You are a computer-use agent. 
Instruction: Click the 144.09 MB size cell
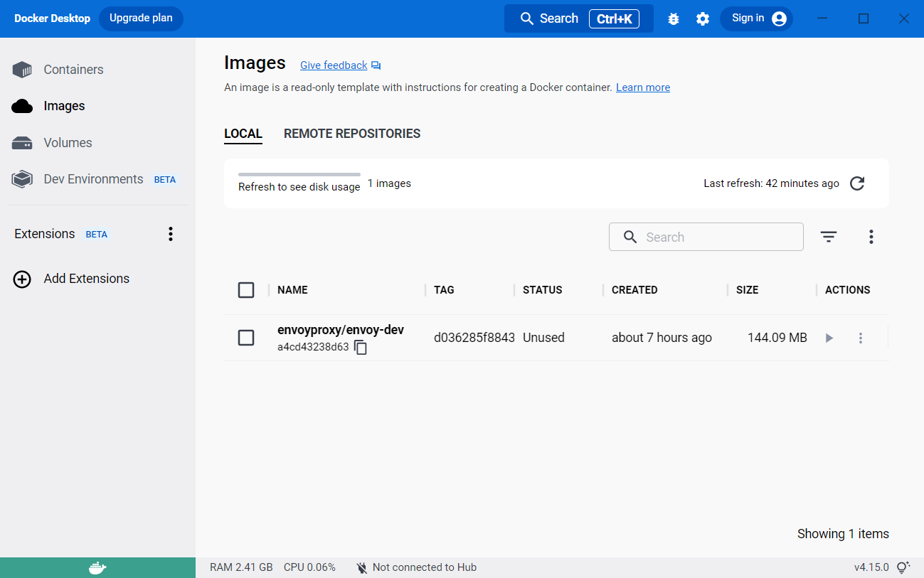point(777,338)
